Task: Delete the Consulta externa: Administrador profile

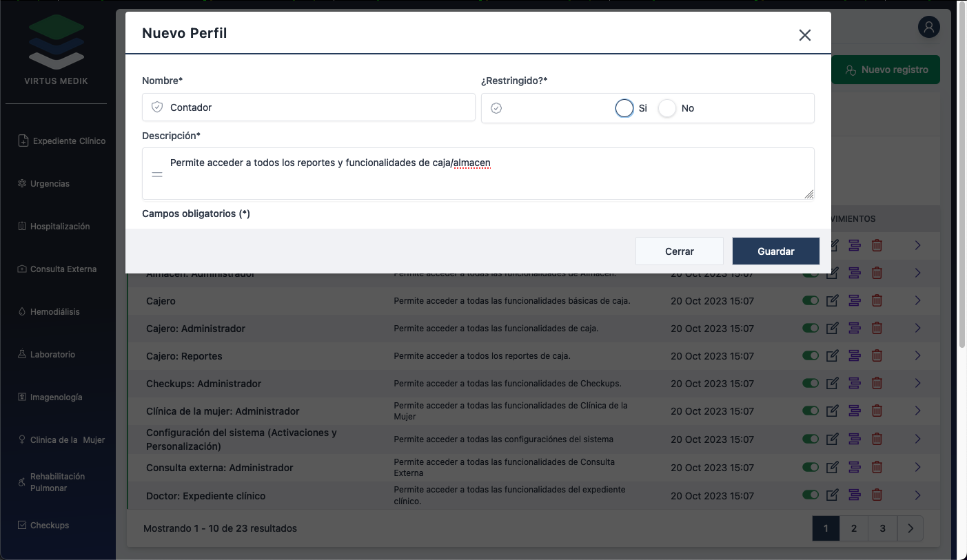Action: (x=877, y=467)
